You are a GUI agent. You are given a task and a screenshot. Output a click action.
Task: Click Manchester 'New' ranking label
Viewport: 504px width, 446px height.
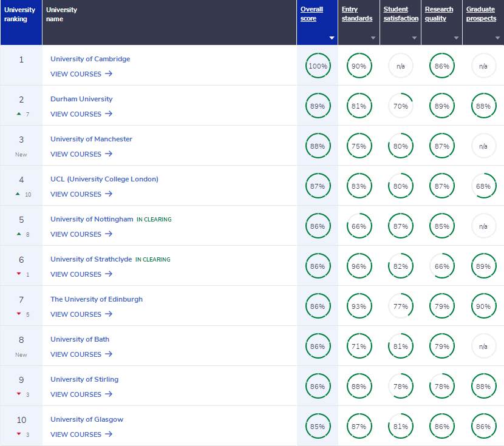21,155
